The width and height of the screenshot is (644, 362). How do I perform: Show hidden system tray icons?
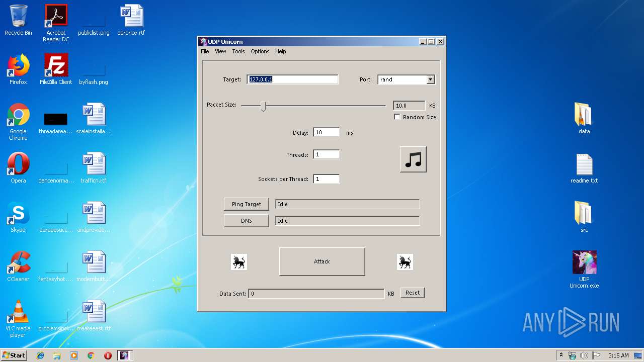(561, 355)
